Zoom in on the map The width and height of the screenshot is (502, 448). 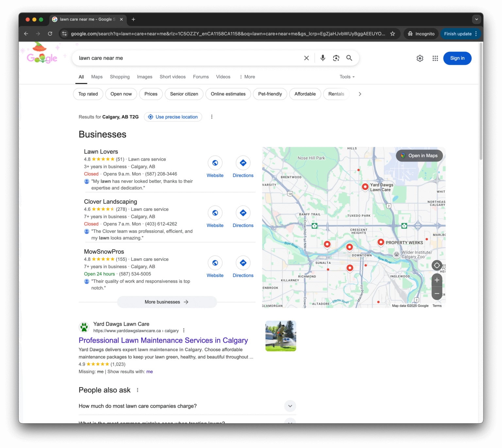pos(437,280)
